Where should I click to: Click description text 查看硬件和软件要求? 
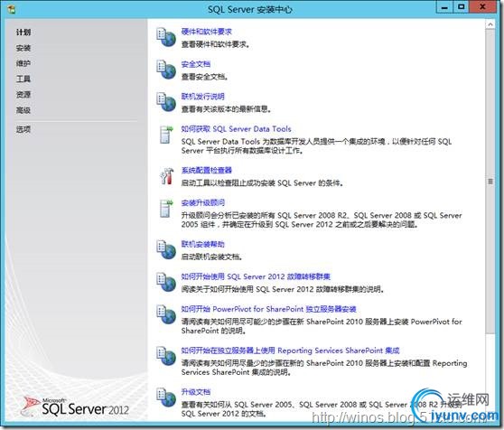pyautogui.click(x=215, y=44)
